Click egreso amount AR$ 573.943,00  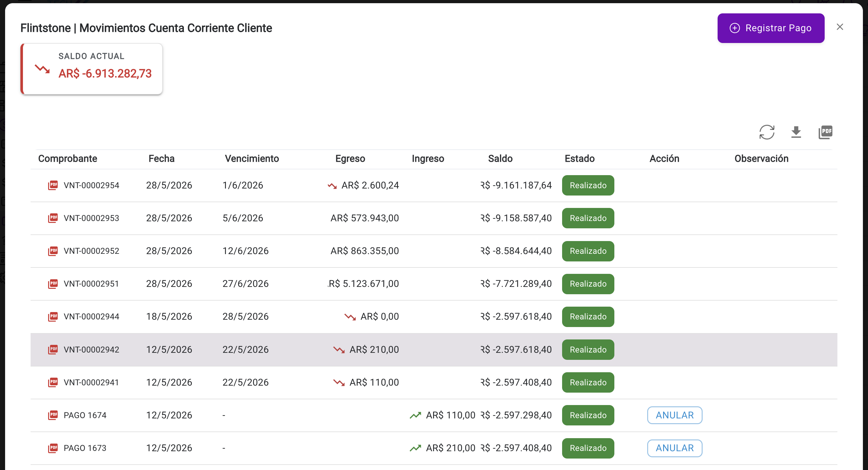[365, 218]
